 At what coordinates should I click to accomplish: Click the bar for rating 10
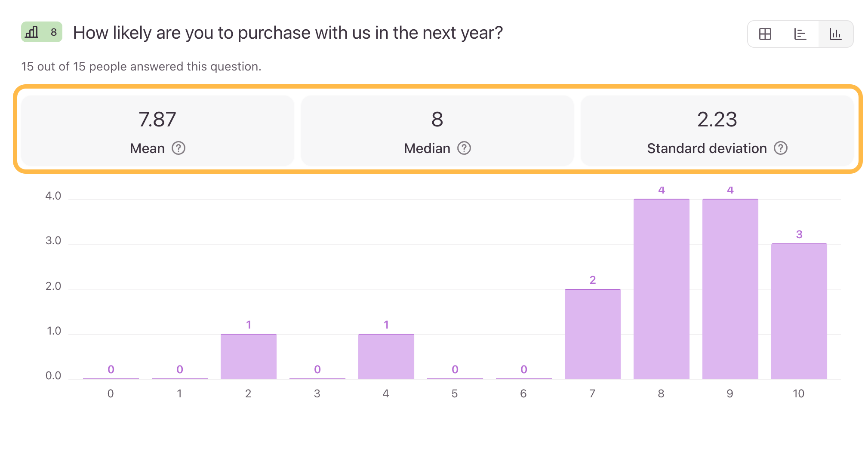coord(799,311)
